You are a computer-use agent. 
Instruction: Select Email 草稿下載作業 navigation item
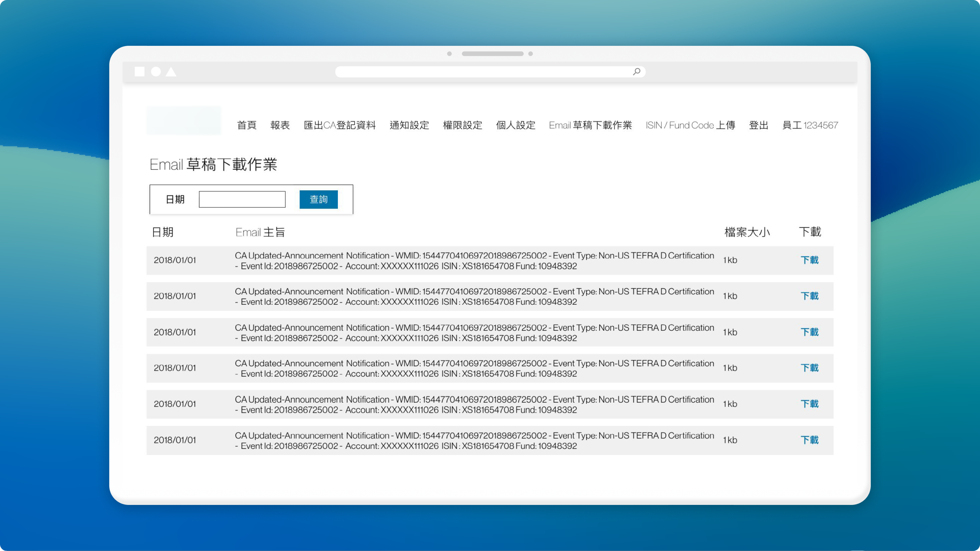[x=590, y=125]
